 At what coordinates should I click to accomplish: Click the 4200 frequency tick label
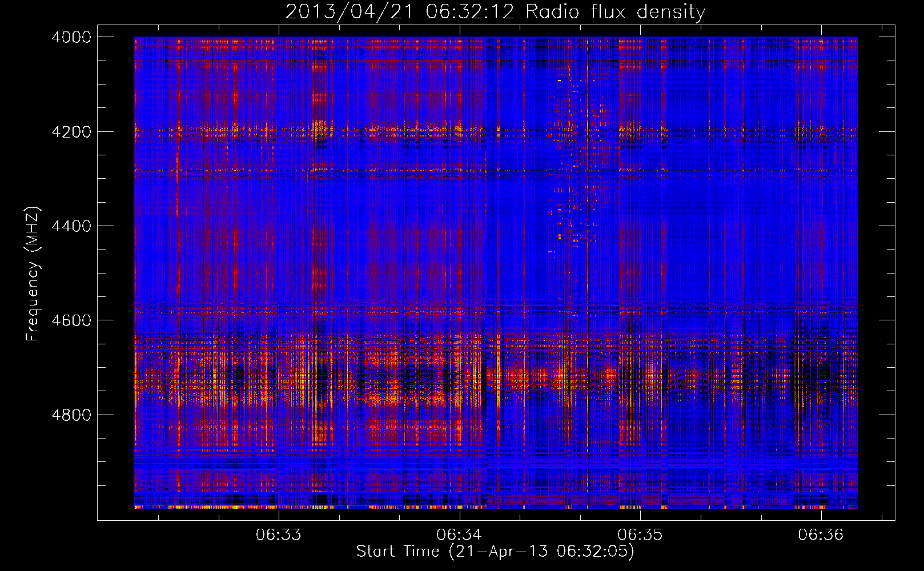pos(71,131)
